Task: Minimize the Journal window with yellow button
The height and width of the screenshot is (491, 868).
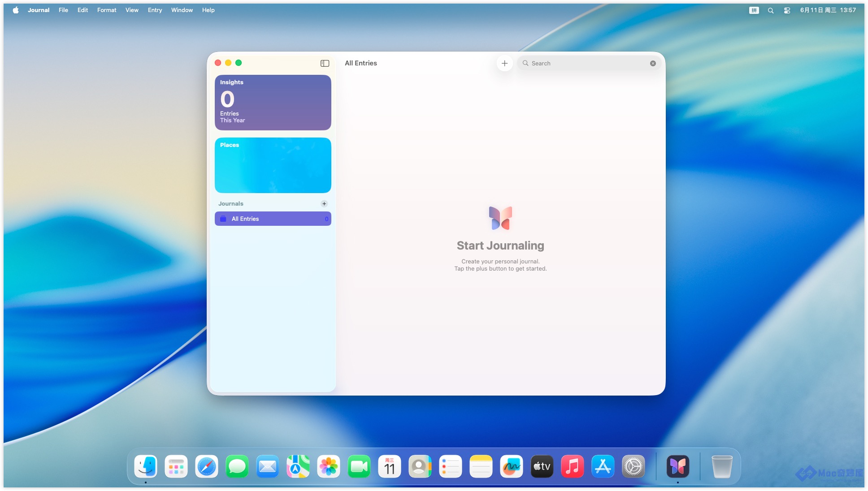Action: point(228,63)
